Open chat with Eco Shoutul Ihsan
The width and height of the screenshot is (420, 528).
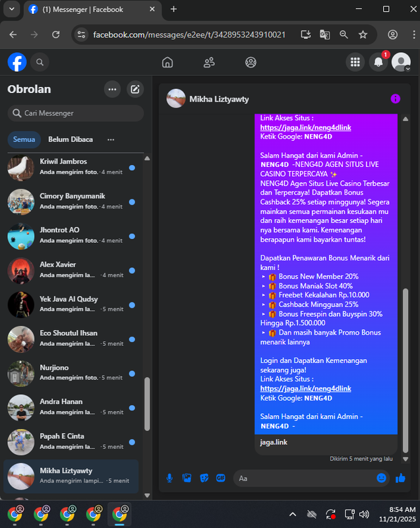[x=71, y=339]
